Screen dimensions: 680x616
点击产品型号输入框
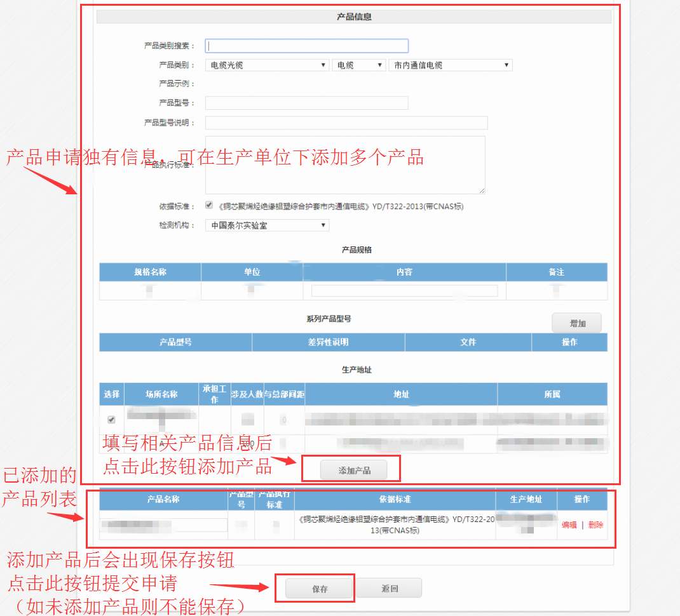pyautogui.click(x=306, y=103)
